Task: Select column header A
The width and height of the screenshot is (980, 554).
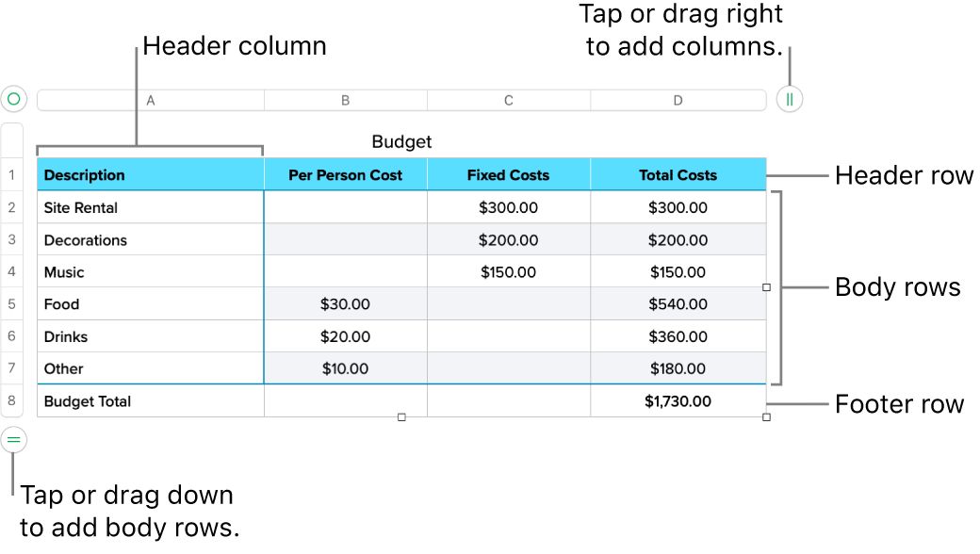Action: coord(150,99)
